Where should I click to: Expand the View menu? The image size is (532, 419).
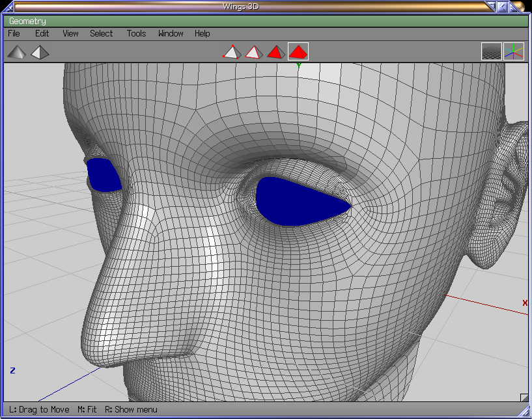tap(70, 33)
